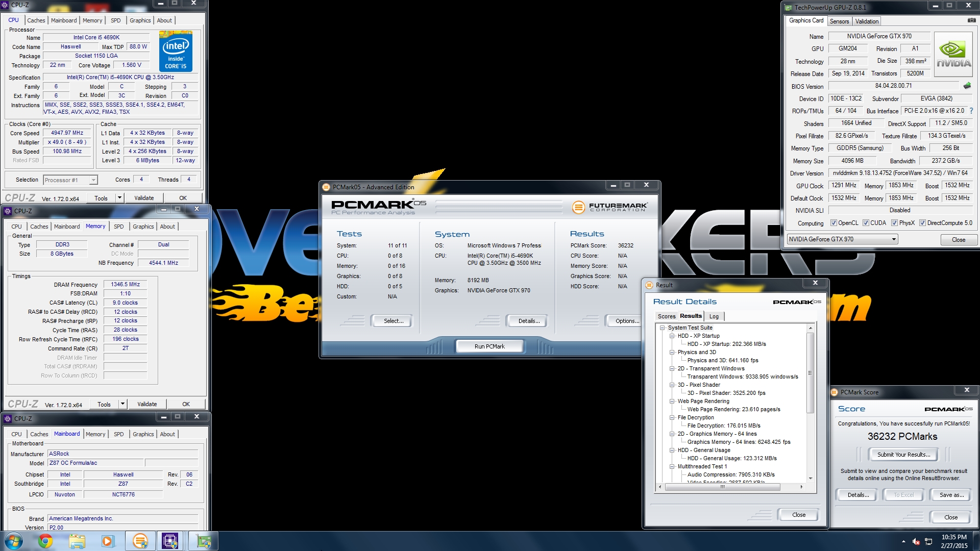Switch to CPU-Z via its taskbar icon
This screenshot has height=551, width=980.
click(170, 541)
